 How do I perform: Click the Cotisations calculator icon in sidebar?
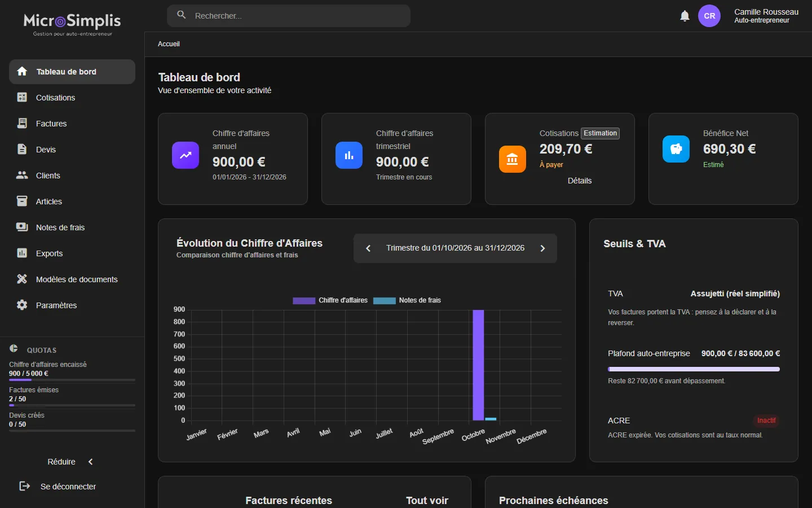click(22, 98)
